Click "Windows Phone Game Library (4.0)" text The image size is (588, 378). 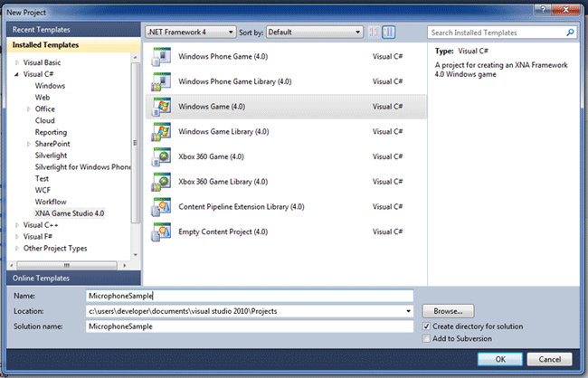(235, 81)
